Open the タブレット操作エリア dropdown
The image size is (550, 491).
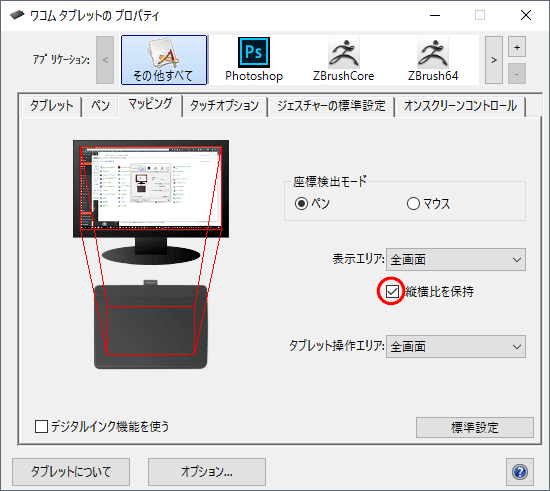pos(456,347)
